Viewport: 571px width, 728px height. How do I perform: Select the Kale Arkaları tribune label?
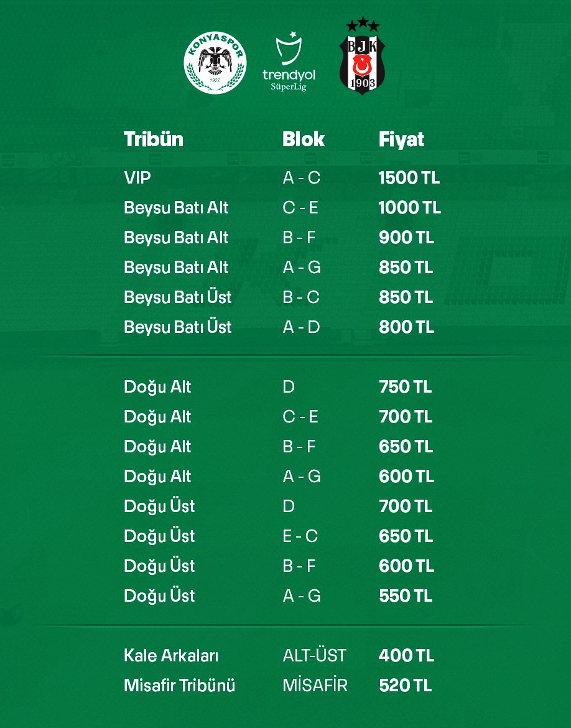[x=171, y=656]
